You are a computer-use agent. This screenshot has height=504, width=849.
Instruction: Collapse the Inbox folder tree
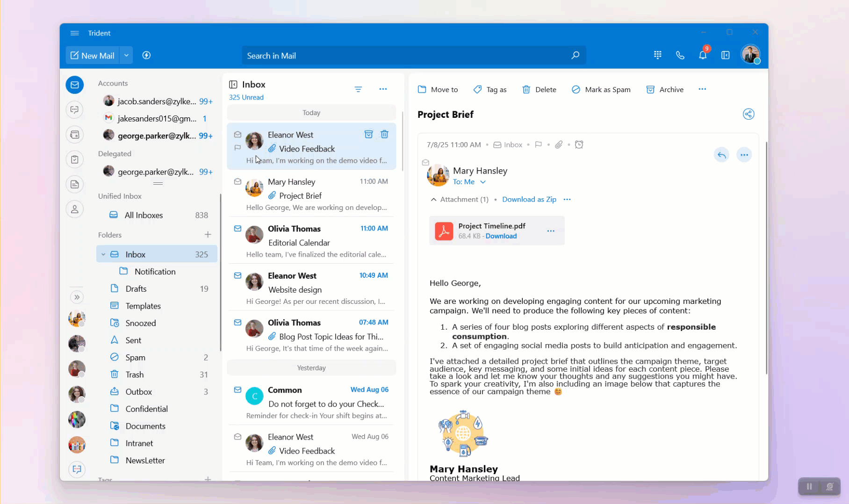103,254
